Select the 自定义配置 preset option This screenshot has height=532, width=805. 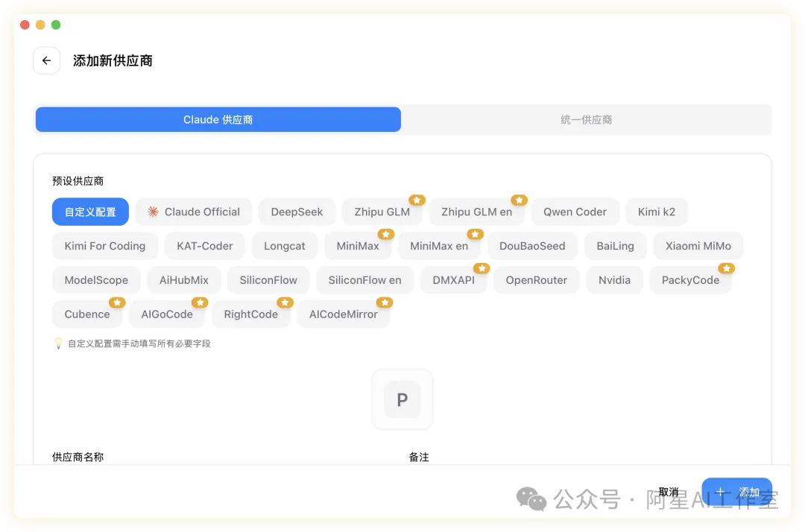[90, 212]
